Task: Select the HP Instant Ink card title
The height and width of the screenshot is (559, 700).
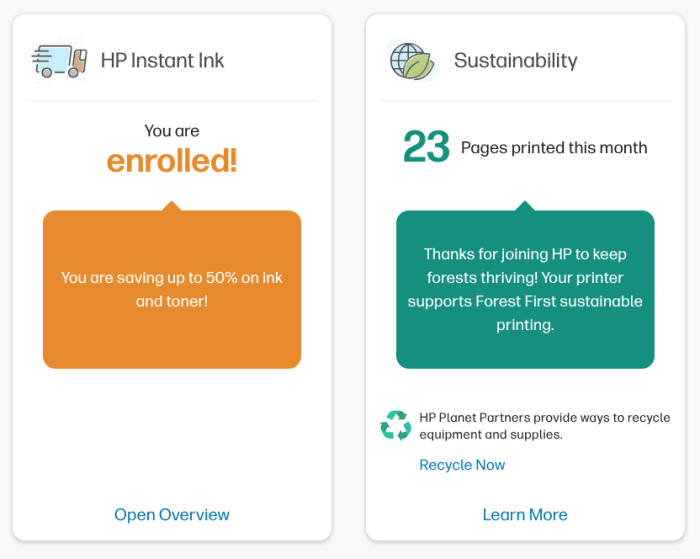Action: tap(163, 60)
